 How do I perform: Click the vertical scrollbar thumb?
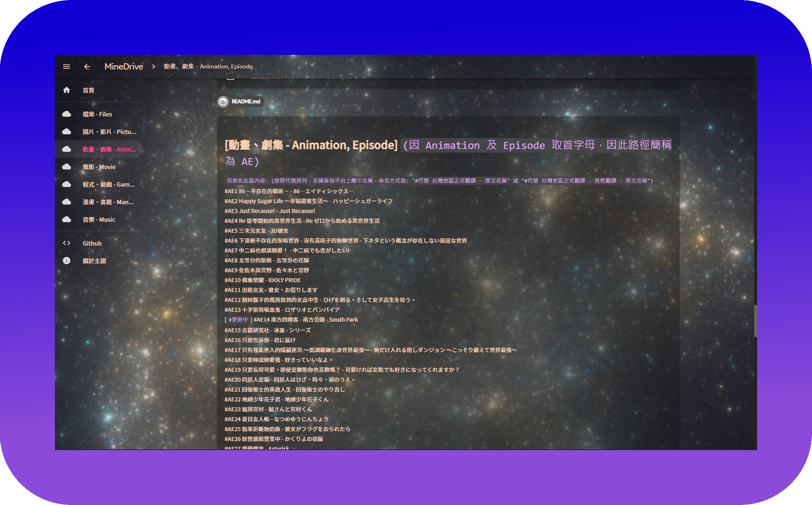point(755,321)
